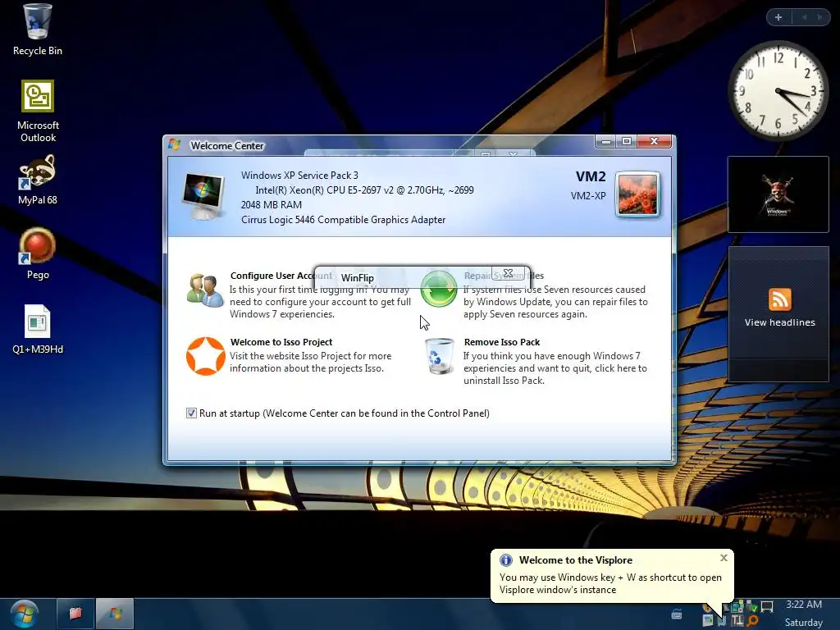Click the pirate skull slideshow gadget
Viewport: 840px width, 630px height.
click(x=778, y=194)
